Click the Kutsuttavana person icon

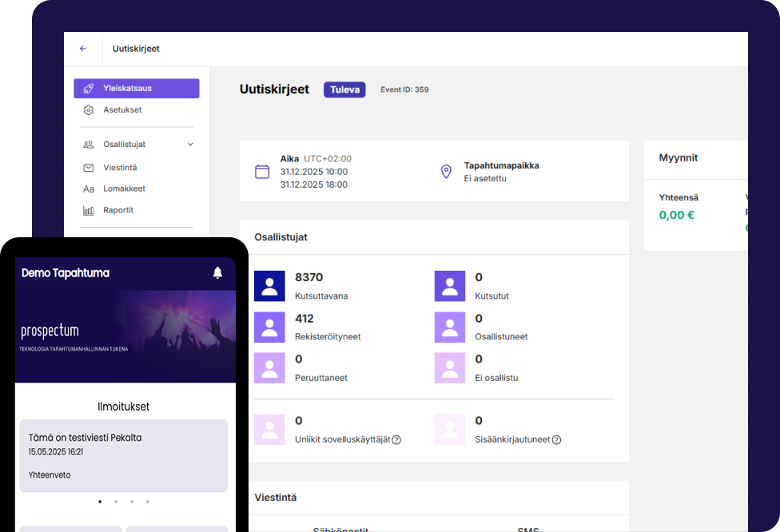269,286
